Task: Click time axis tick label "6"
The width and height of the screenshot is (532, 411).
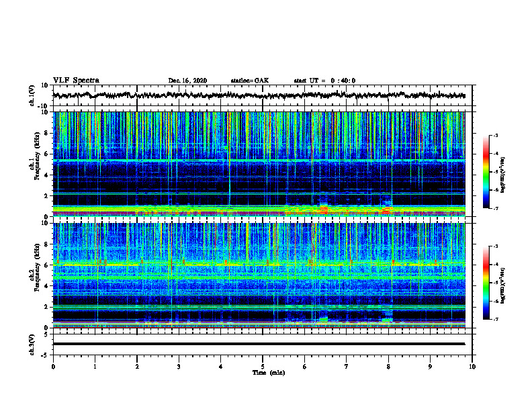Action: (305, 367)
